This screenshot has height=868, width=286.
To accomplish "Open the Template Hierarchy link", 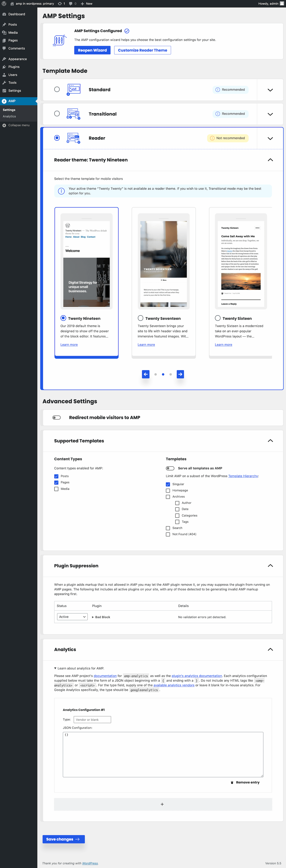I will click(x=243, y=476).
